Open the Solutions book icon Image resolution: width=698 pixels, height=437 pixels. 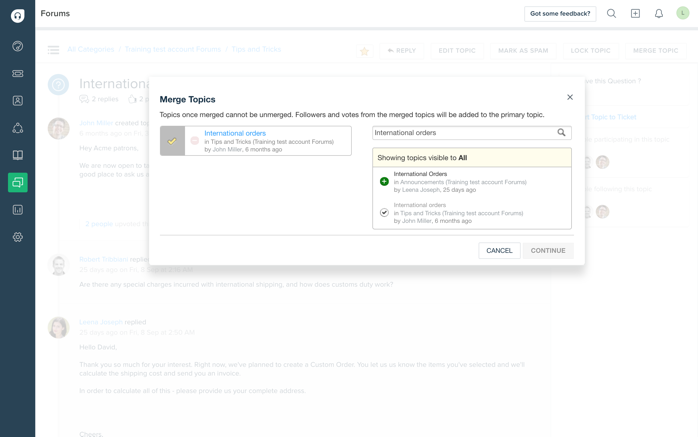17,155
